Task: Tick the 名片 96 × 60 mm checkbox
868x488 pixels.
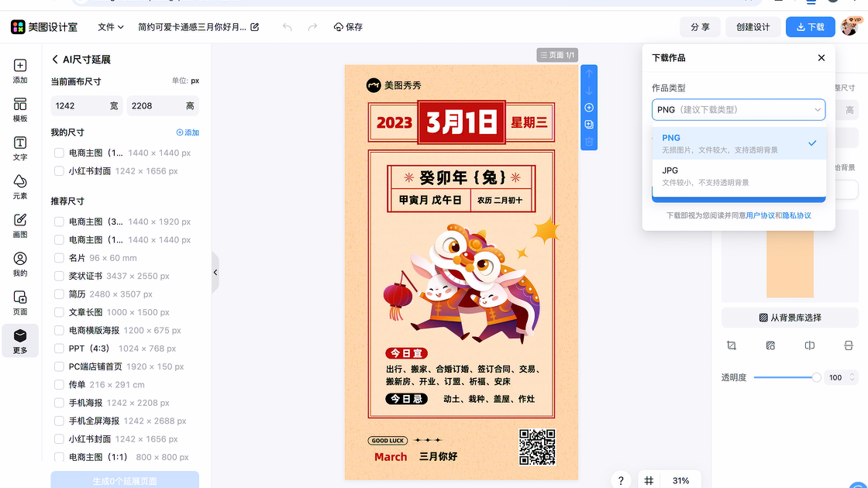Action: tap(60, 258)
